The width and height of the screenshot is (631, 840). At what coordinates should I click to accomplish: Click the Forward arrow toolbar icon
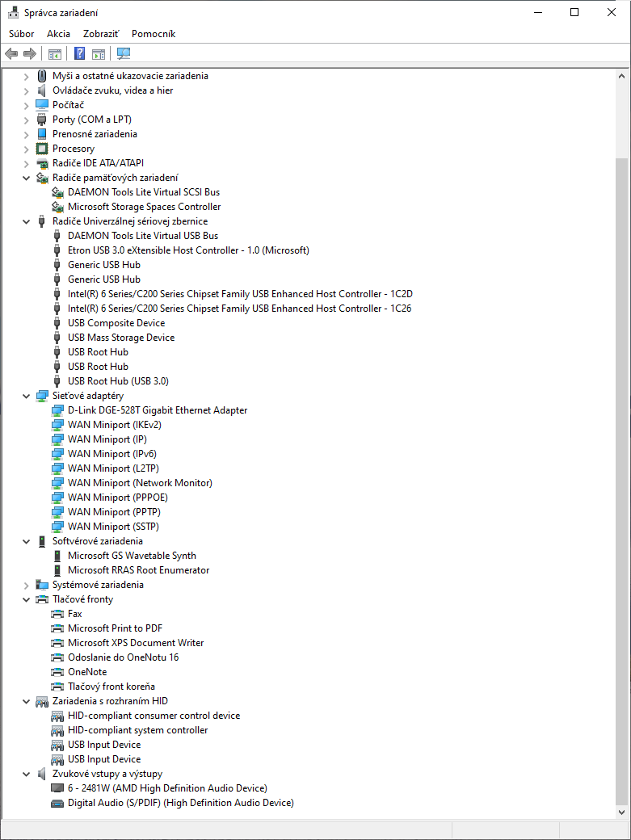[30, 53]
